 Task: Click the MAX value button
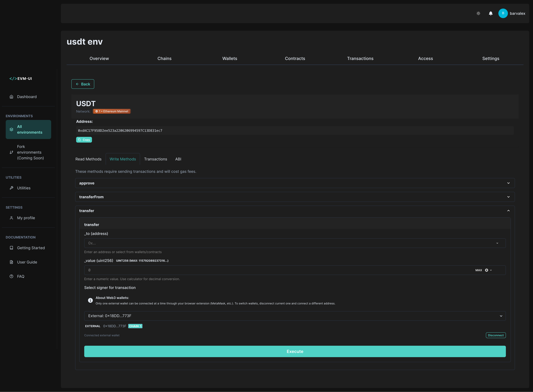478,270
